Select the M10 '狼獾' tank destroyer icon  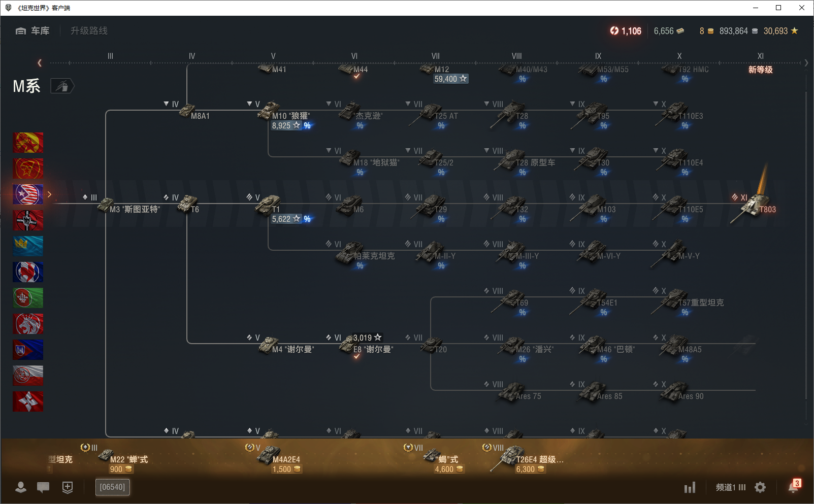[269, 111]
